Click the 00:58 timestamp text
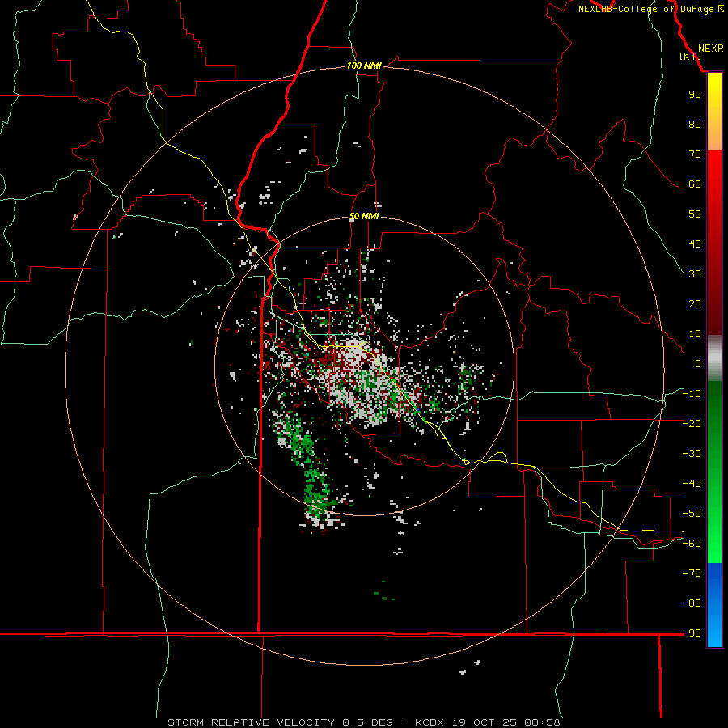Image resolution: width=728 pixels, height=728 pixels. pyautogui.click(x=542, y=722)
